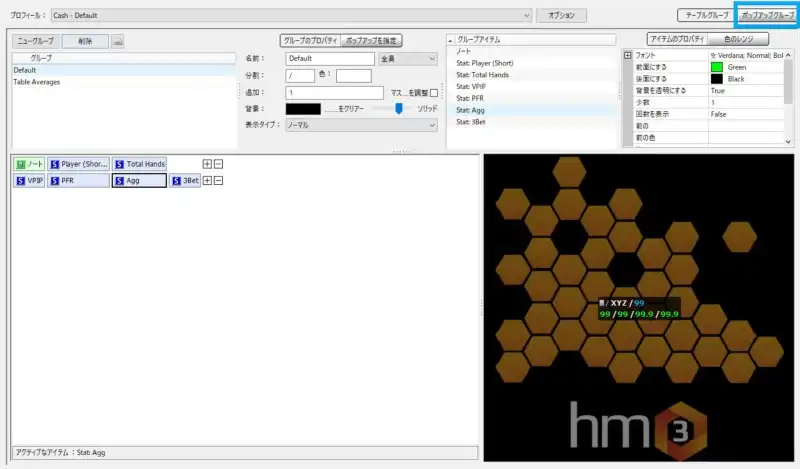Expand the フォント property row
800x469 pixels.
[627, 56]
